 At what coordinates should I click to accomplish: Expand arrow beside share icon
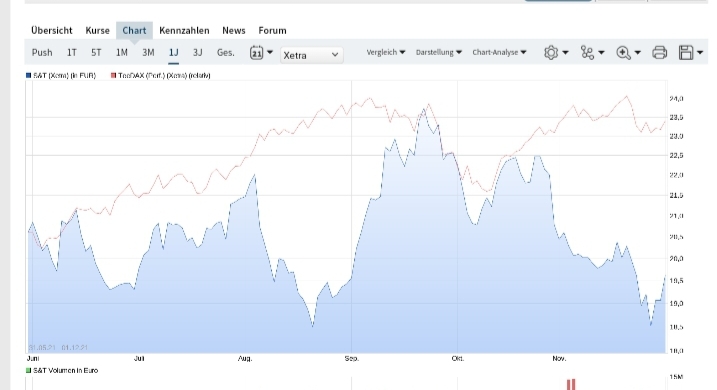pyautogui.click(x=601, y=53)
